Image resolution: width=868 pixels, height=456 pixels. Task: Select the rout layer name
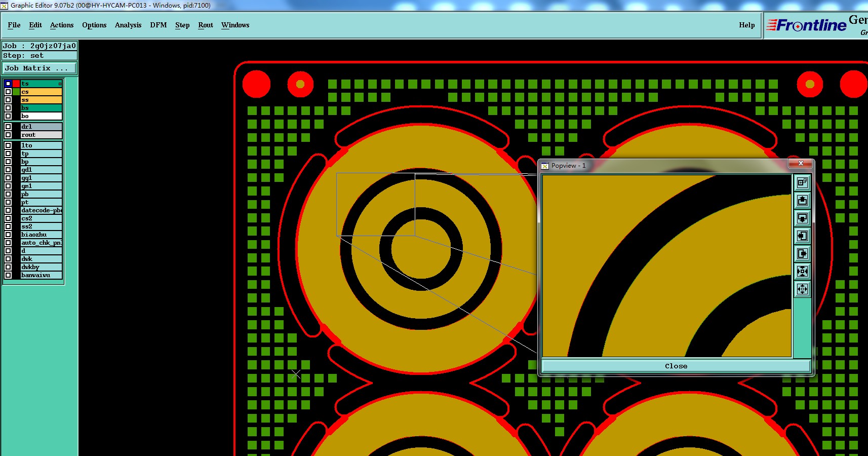[x=41, y=135]
